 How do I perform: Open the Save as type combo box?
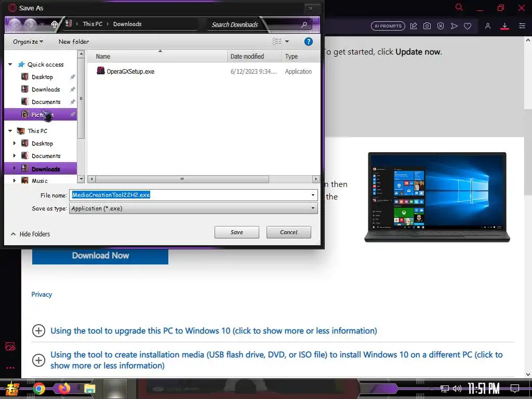(x=193, y=208)
